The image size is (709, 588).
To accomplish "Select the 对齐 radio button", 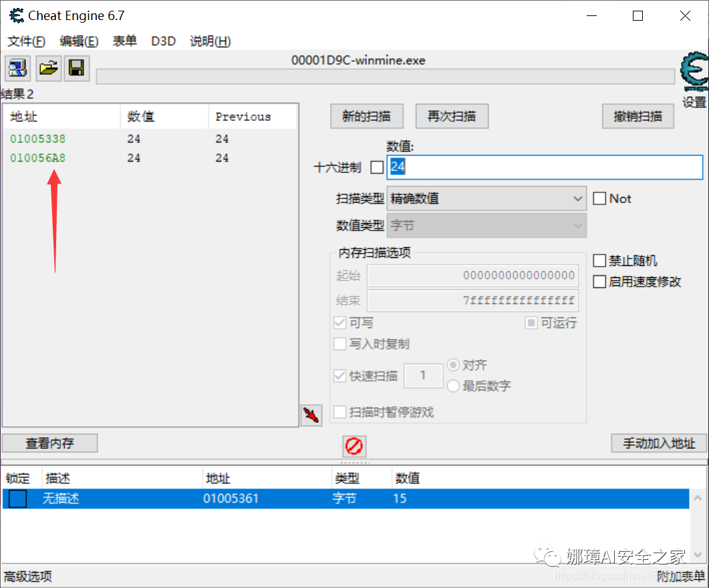I will [x=453, y=365].
